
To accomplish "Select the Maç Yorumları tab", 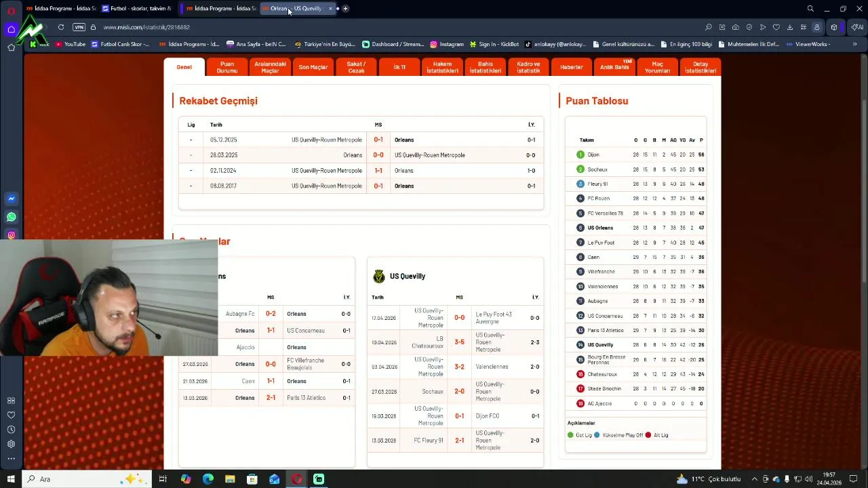I will (x=657, y=67).
